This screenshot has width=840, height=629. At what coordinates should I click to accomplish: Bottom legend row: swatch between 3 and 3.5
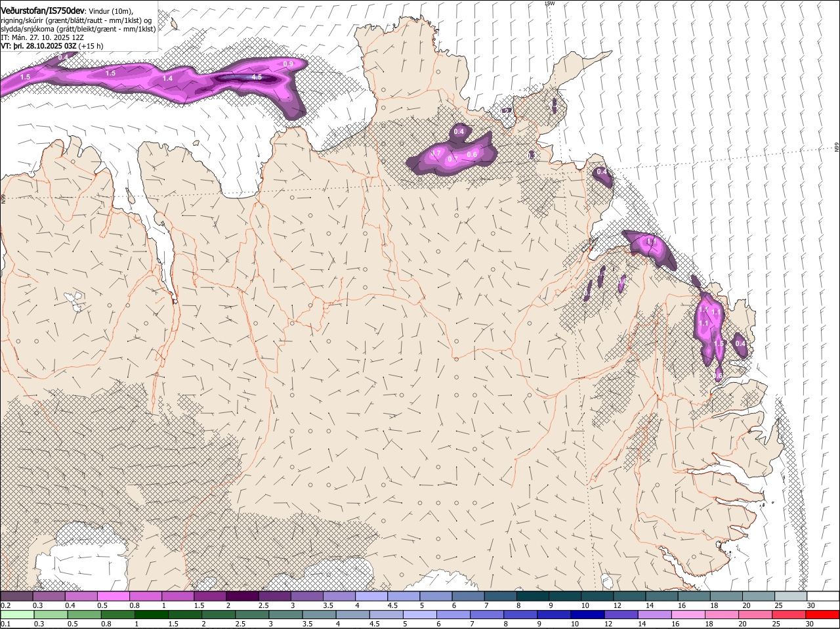(285, 615)
